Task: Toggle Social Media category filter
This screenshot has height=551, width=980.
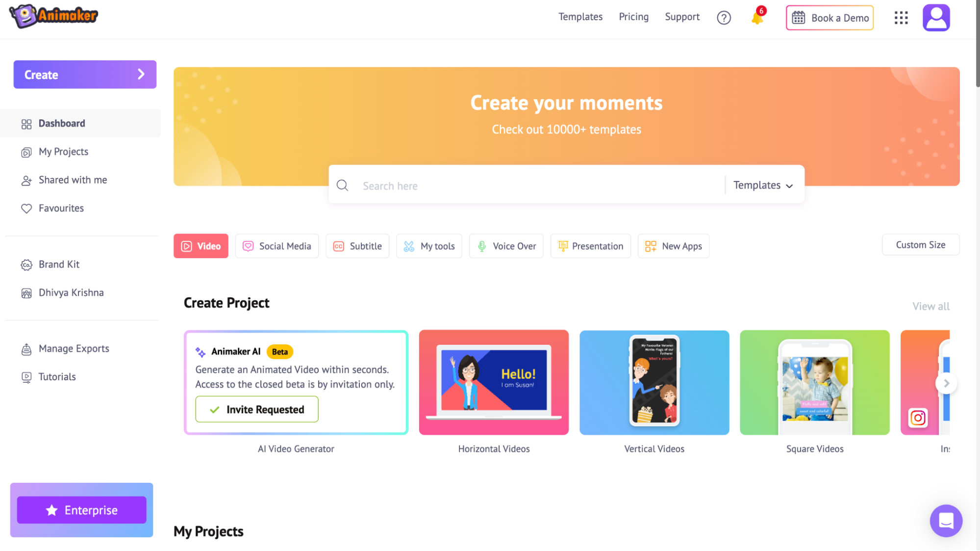Action: tap(277, 246)
